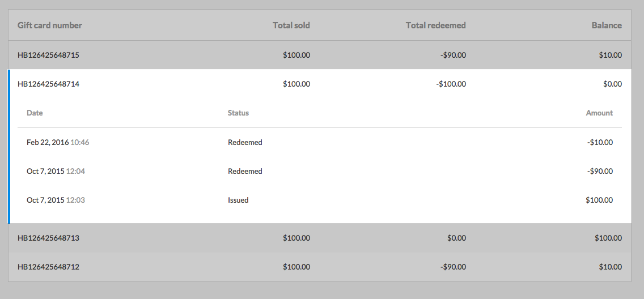Expand gift card HB126425648713 row
The height and width of the screenshot is (299, 644).
point(49,238)
